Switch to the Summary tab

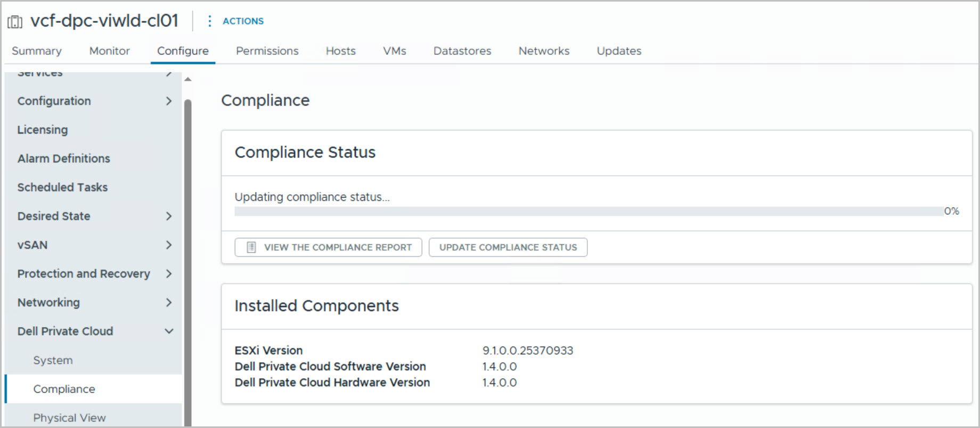point(37,51)
